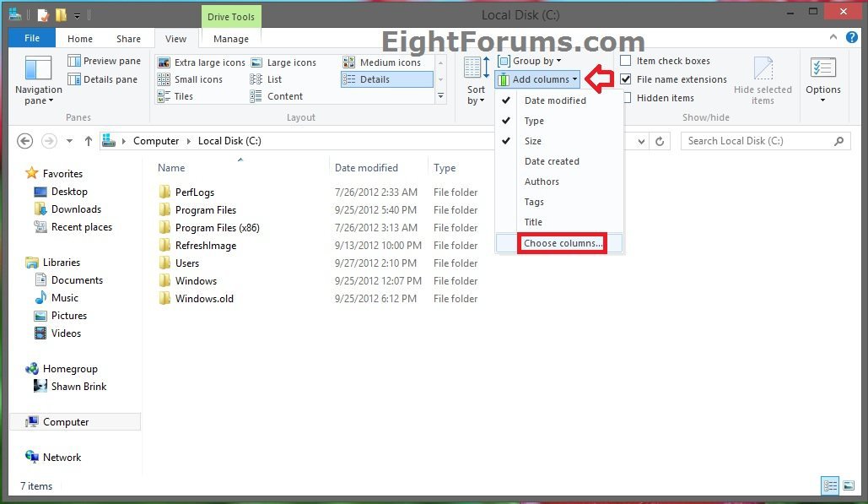Click the Up arrow navigation button
The width and height of the screenshot is (868, 504).
point(88,141)
